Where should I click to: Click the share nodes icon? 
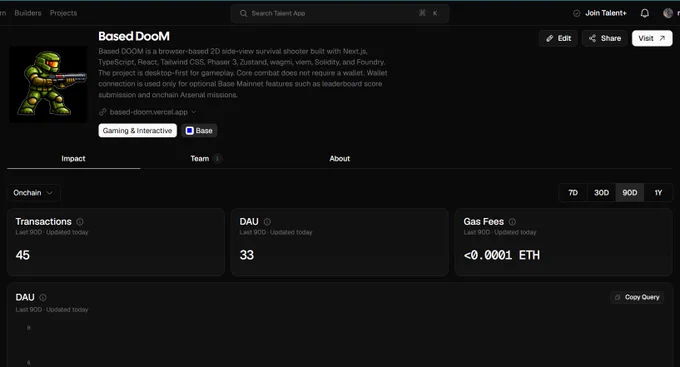point(592,39)
